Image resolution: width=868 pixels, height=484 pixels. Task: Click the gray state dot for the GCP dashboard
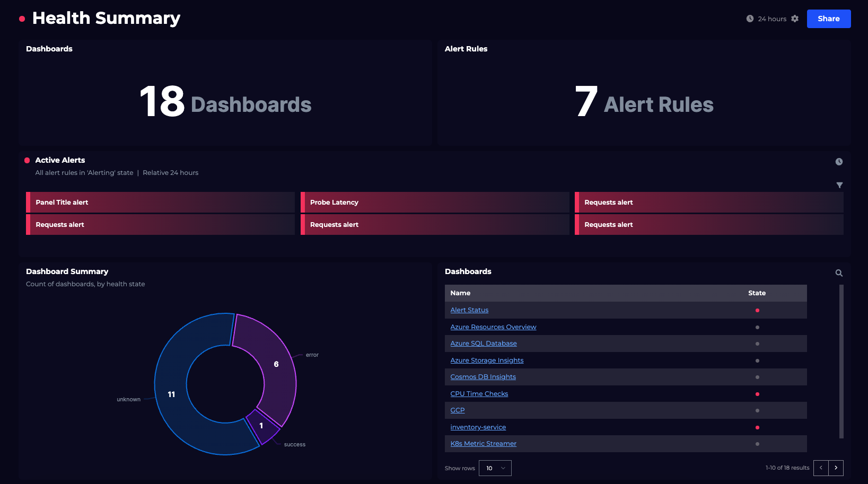[x=757, y=410]
